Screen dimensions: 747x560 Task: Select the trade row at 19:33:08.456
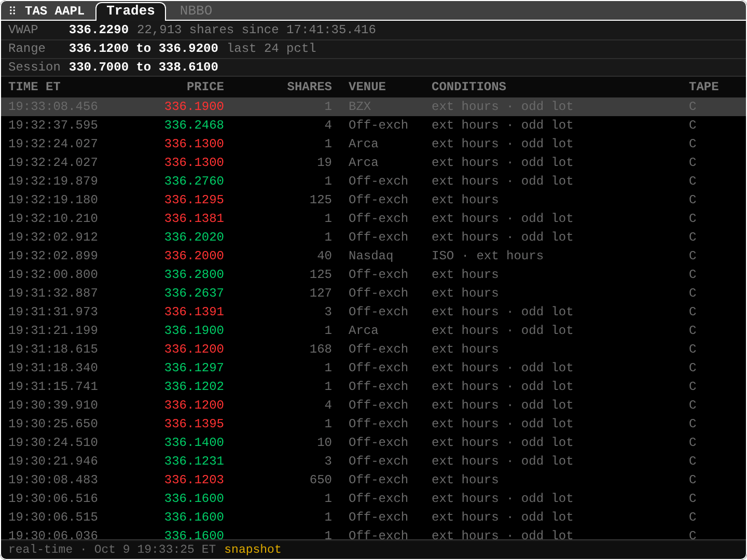(x=374, y=106)
